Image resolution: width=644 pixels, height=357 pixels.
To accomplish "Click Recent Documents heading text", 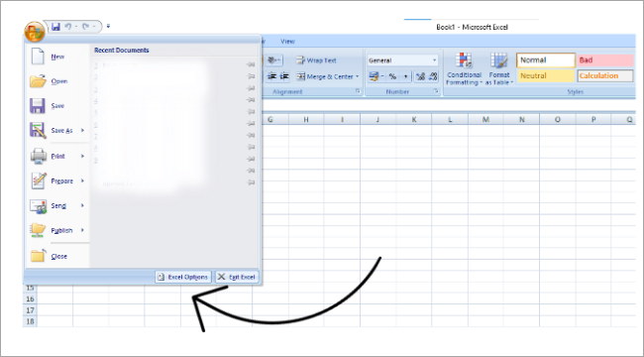I will [122, 51].
